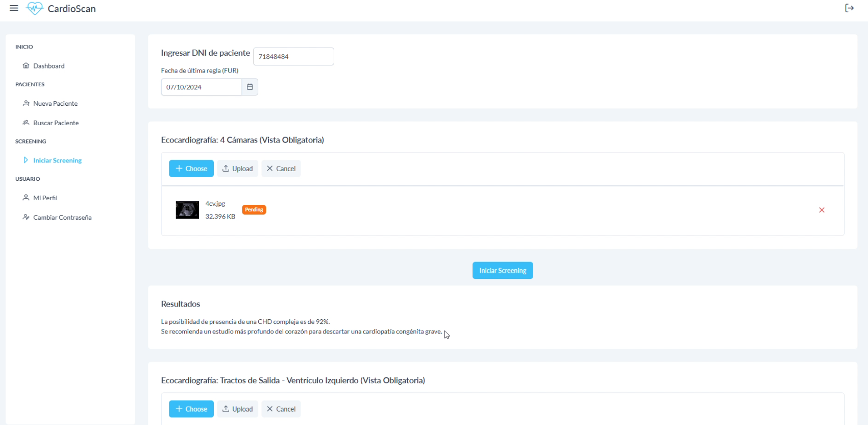868x425 pixels.
Task: Open the hamburger menu icon
Action: pyautogui.click(x=14, y=8)
